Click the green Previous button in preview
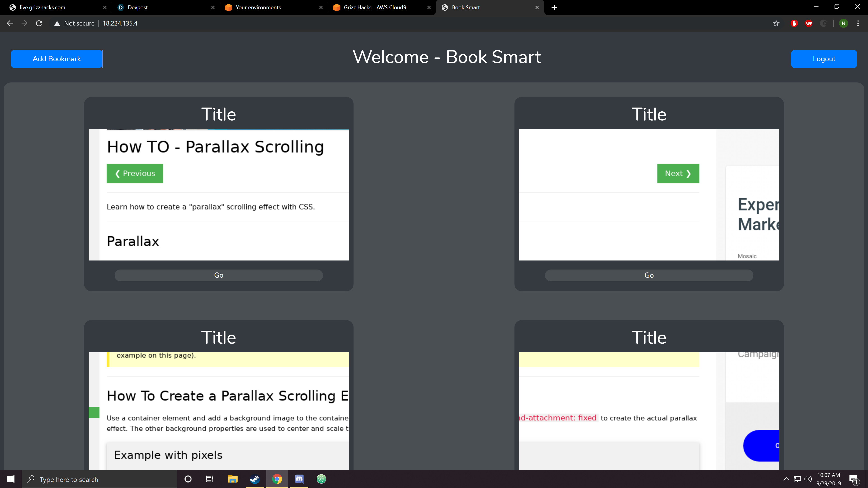The width and height of the screenshot is (868, 488). pos(135,174)
